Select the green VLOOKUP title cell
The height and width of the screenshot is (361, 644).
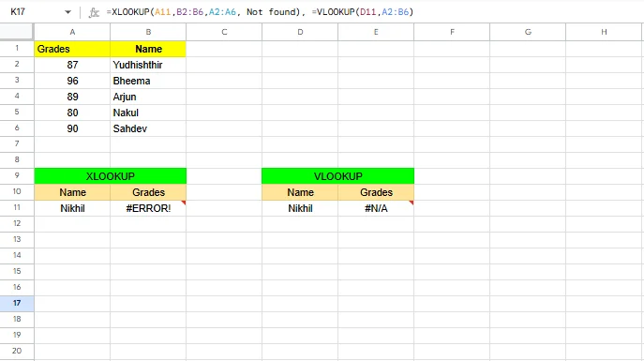338,176
